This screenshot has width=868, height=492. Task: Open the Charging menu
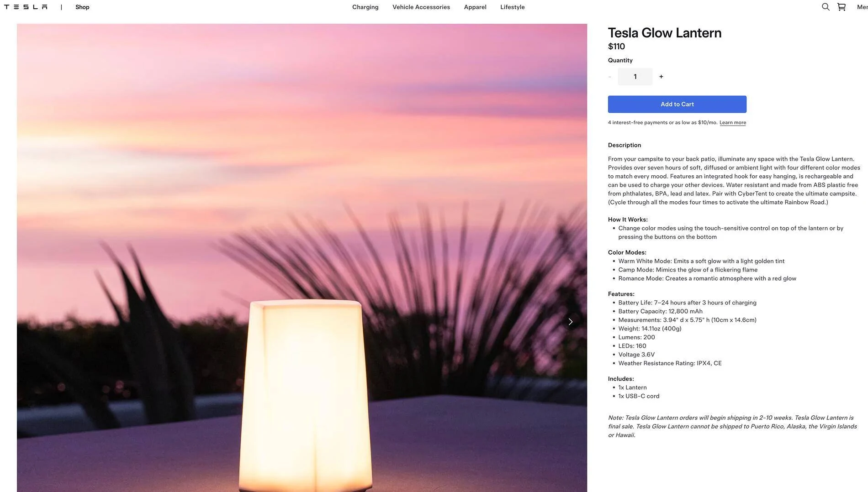pyautogui.click(x=365, y=7)
